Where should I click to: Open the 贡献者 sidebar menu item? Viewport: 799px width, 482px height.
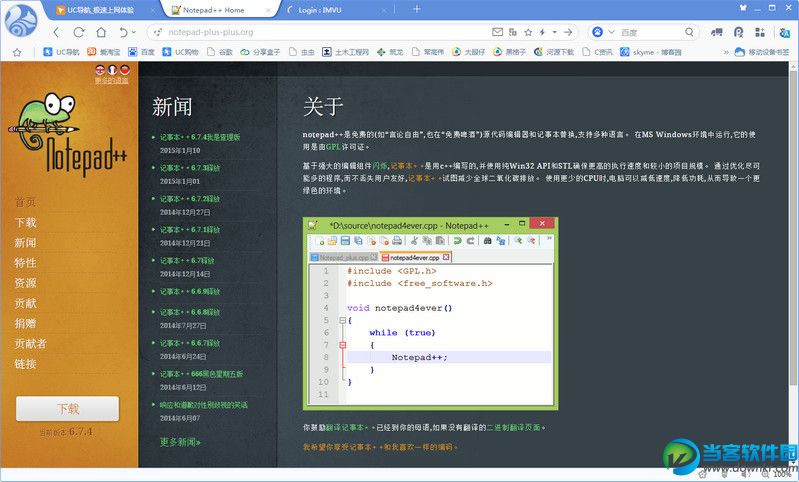(x=31, y=343)
